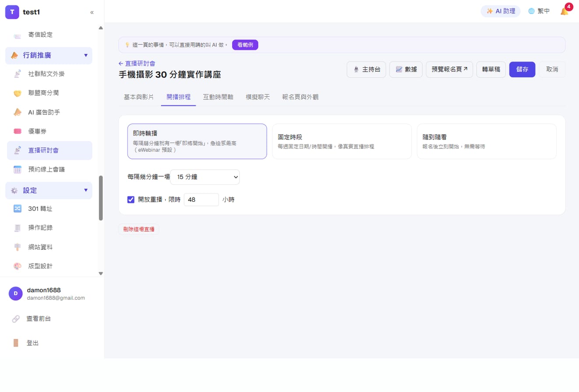This screenshot has height=392, width=579.
Task: Click the sidebar scrollbar down arrow
Action: [101, 273]
